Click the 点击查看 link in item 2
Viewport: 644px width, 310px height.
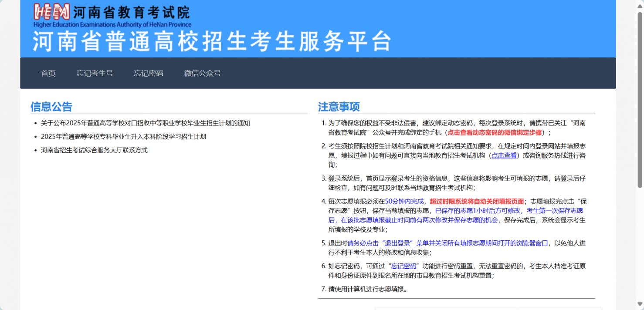(x=504, y=155)
